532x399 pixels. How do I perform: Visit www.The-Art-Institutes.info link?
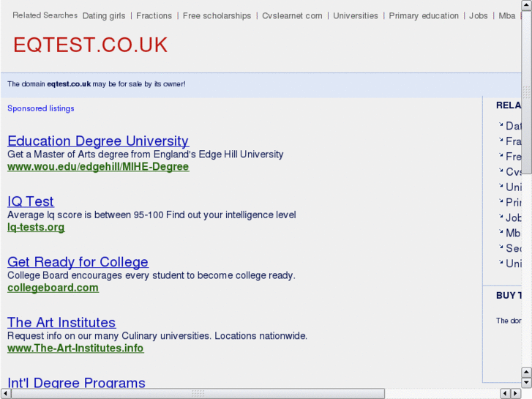[75, 348]
